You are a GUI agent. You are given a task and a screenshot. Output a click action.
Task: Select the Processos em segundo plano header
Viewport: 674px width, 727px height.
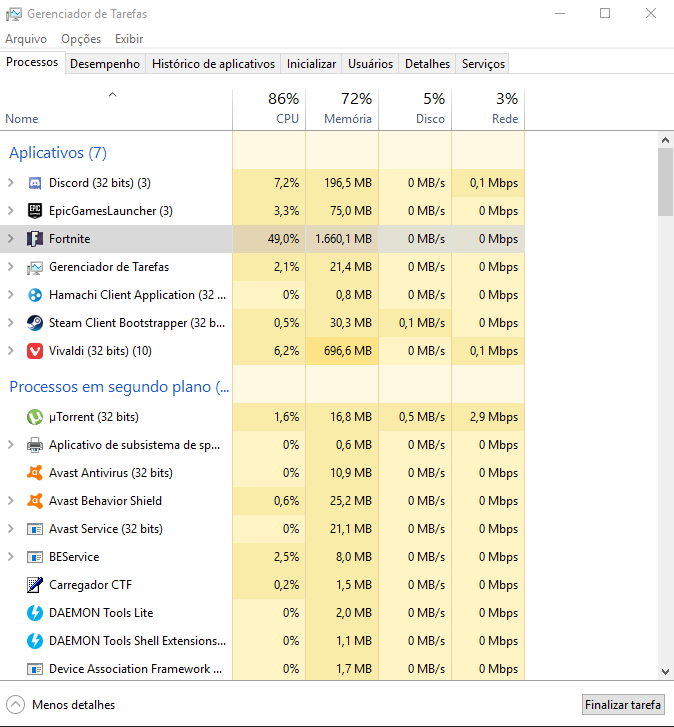coord(119,387)
